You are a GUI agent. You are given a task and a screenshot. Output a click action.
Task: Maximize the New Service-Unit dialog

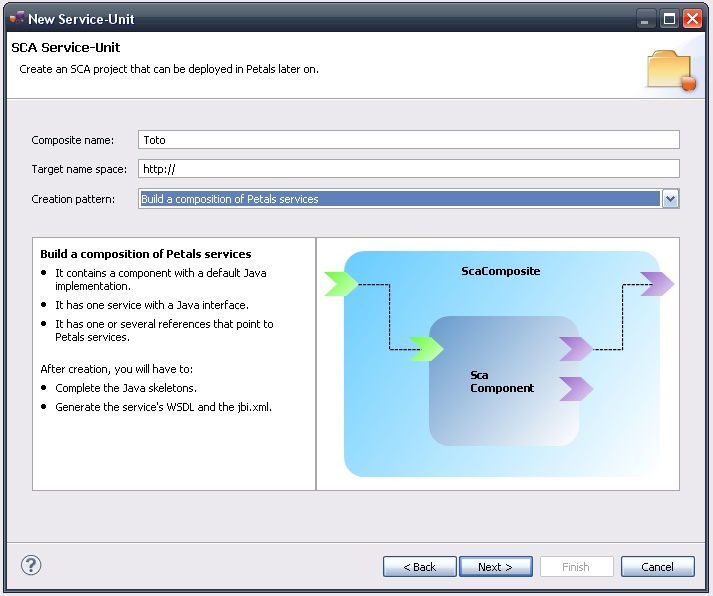click(x=669, y=19)
